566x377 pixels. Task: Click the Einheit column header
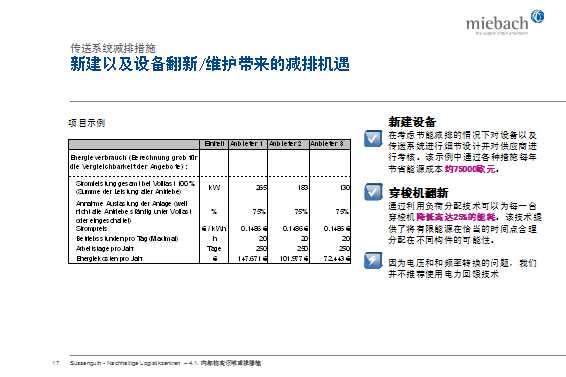point(214,144)
